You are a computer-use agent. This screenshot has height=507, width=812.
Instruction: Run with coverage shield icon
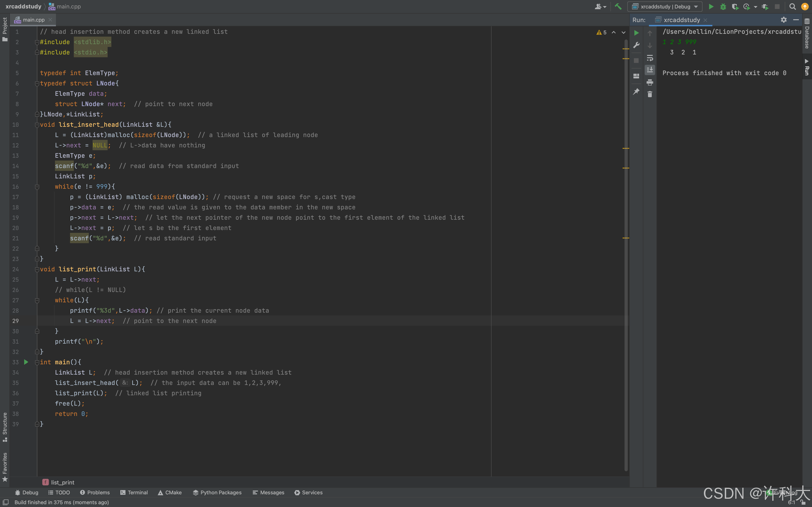point(734,6)
